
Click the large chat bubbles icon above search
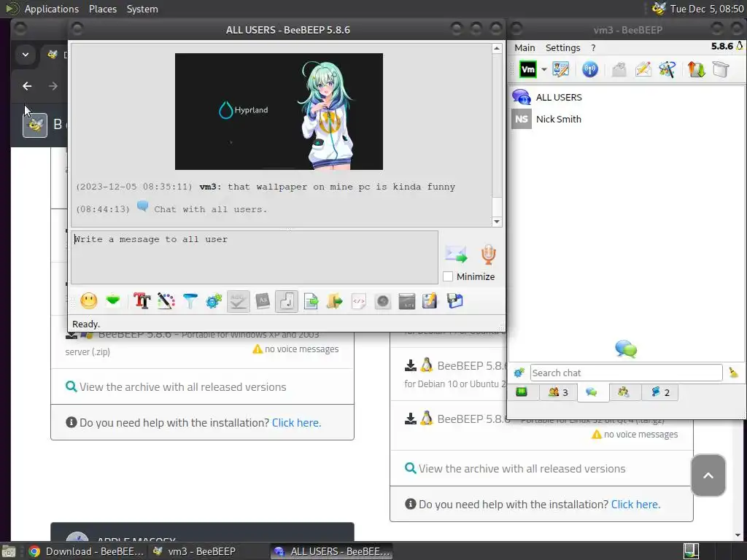coord(625,349)
